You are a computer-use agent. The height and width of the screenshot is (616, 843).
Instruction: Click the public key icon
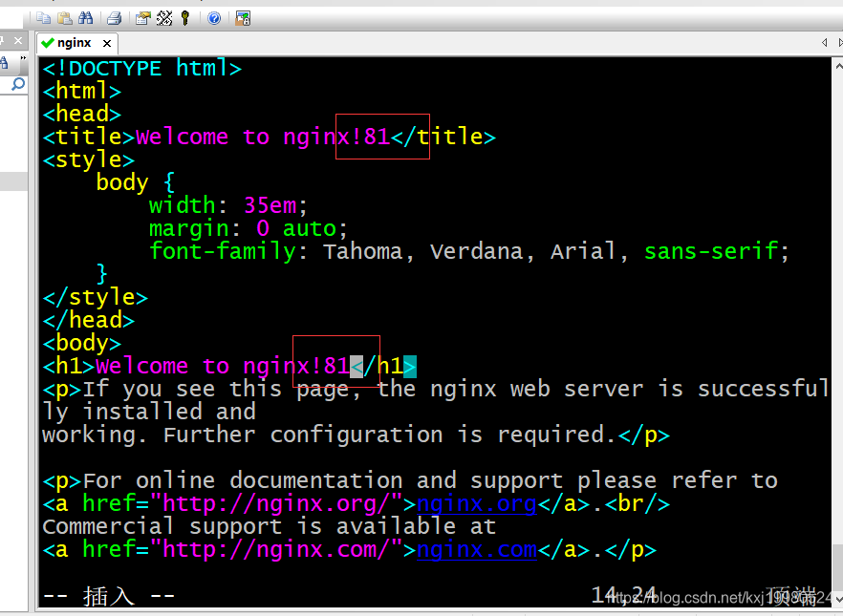coord(185,18)
